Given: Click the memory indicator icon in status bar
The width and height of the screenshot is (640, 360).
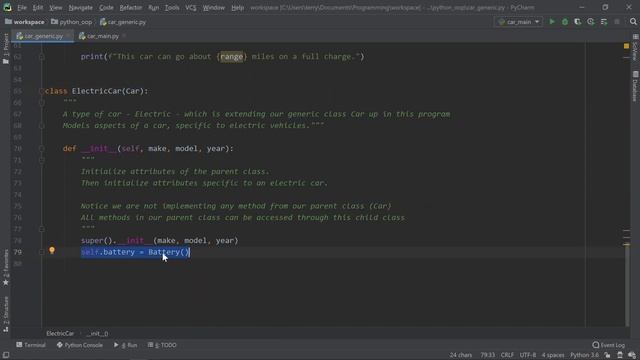Looking at the screenshot, I should pos(632,355).
